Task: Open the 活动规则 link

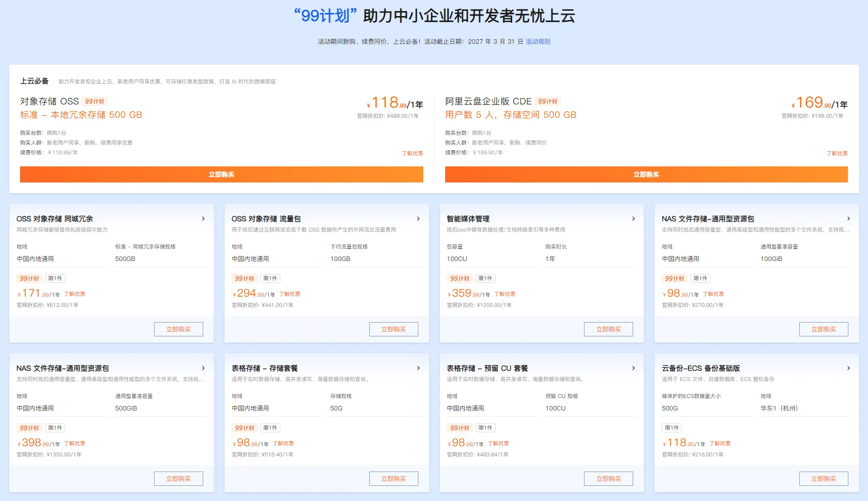Action: (x=538, y=41)
